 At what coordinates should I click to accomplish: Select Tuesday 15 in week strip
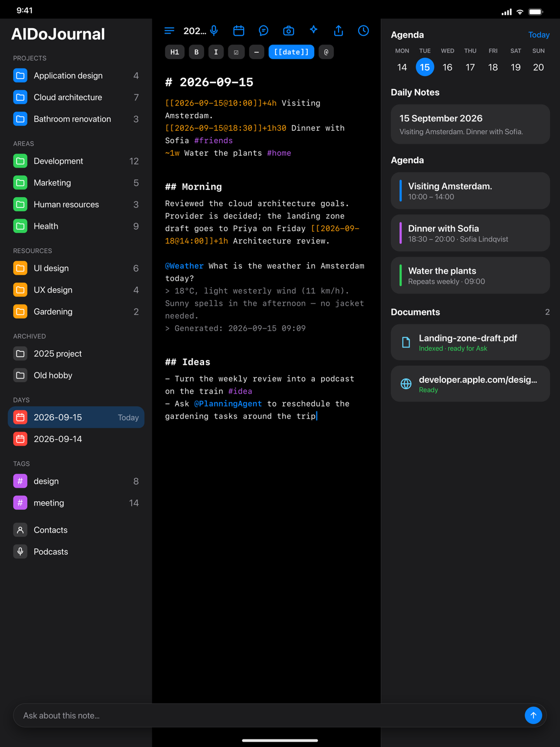[425, 67]
